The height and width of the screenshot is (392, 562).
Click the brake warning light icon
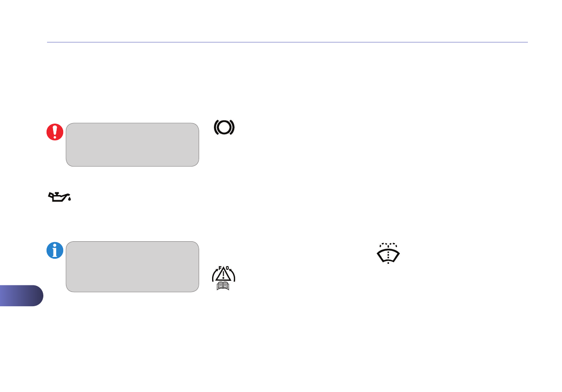tap(224, 127)
